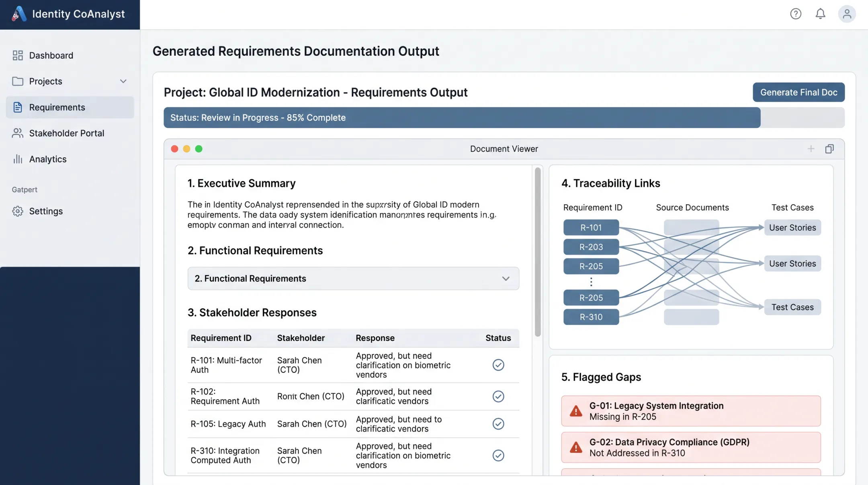Viewport: 868px width, 485px height.
Task: Click the Stakeholder column header
Action: tap(301, 338)
